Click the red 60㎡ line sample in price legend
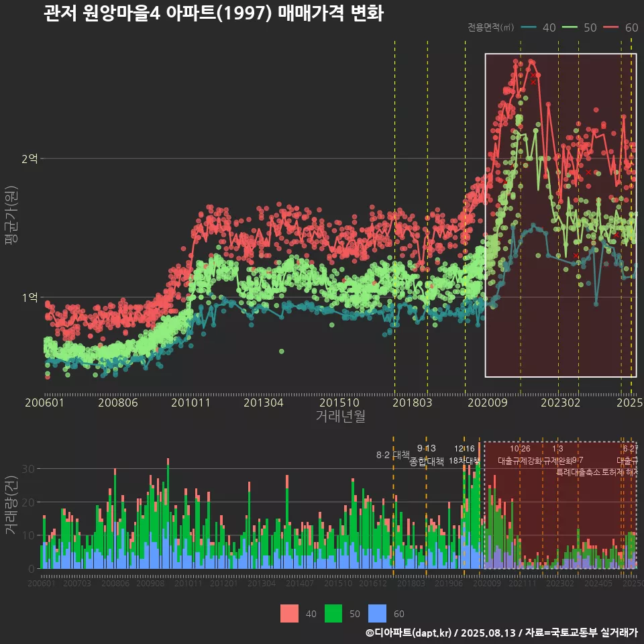Screen dimensions: 644x644 [x=610, y=27]
